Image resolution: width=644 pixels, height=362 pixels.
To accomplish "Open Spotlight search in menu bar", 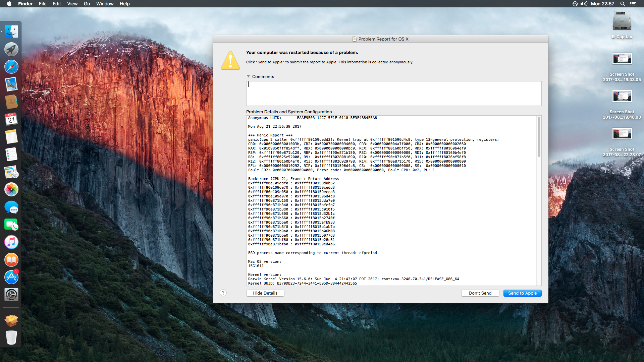I will click(623, 4).
